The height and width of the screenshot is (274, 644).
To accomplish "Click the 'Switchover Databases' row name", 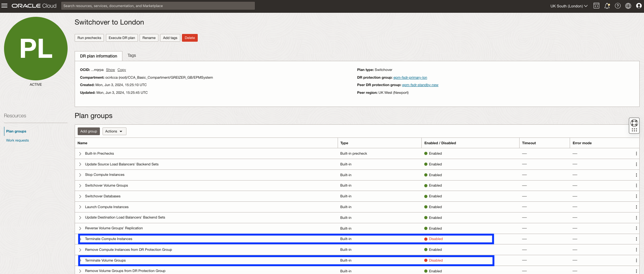I will (x=103, y=196).
